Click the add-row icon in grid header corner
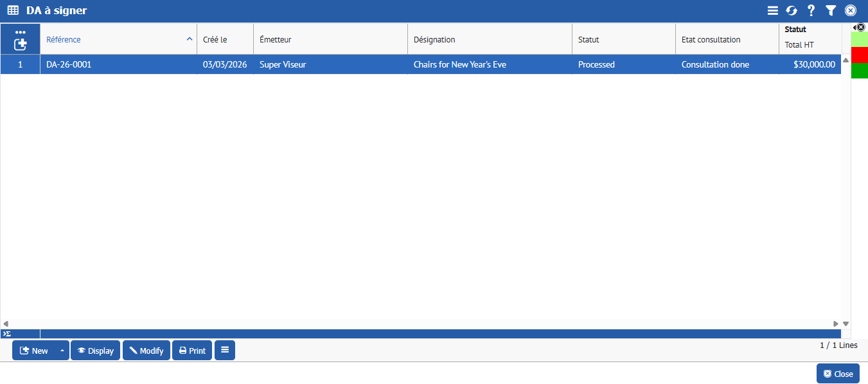 pos(20,44)
